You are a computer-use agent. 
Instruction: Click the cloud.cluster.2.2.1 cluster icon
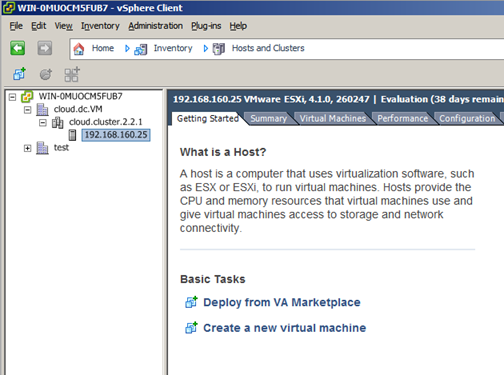pos(57,122)
